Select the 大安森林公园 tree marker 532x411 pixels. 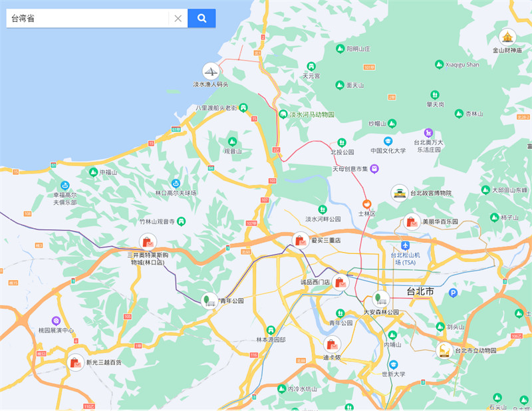click(380, 299)
